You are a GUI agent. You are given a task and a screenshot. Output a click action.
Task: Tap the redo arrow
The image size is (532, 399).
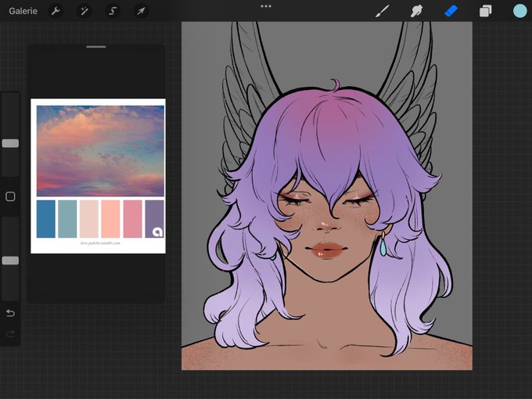click(10, 334)
